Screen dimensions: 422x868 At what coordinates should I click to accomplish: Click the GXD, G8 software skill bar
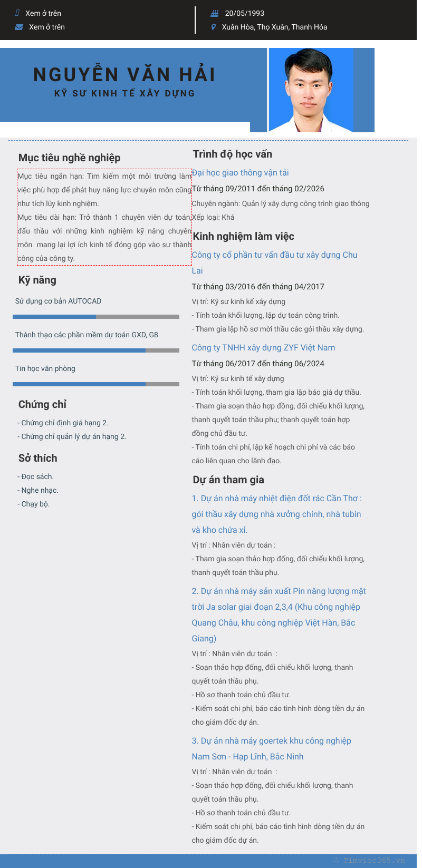click(96, 350)
